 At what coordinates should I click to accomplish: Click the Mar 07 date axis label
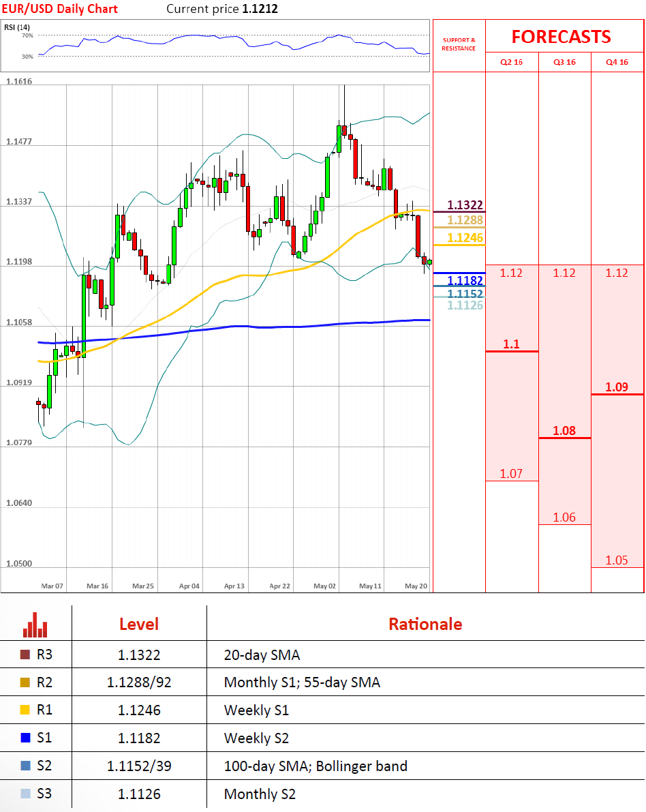pos(52,586)
